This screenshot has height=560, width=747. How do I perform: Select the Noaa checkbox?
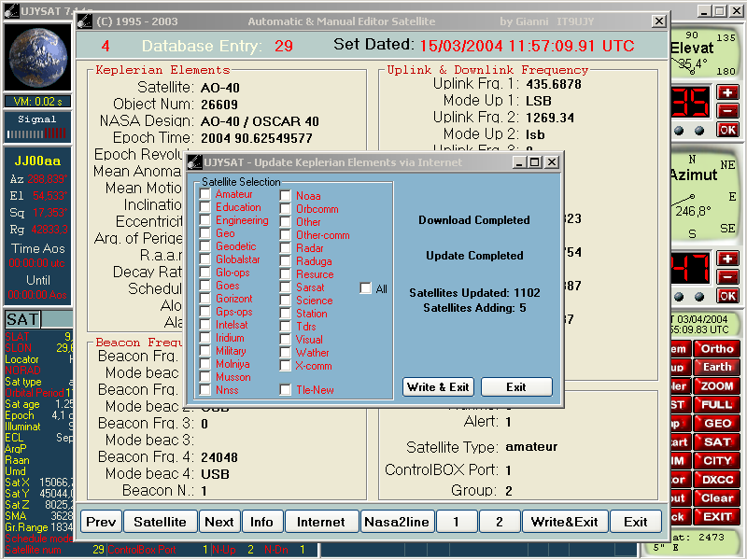point(286,196)
